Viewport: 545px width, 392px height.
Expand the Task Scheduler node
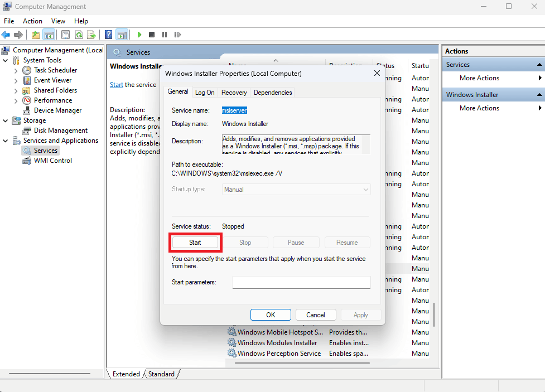pos(16,71)
